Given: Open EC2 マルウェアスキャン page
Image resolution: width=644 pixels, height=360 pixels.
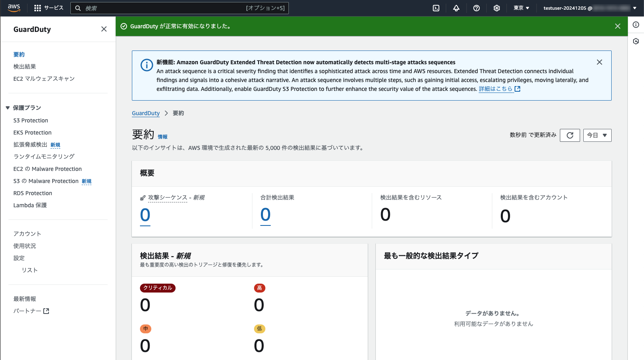Looking at the screenshot, I should point(44,79).
